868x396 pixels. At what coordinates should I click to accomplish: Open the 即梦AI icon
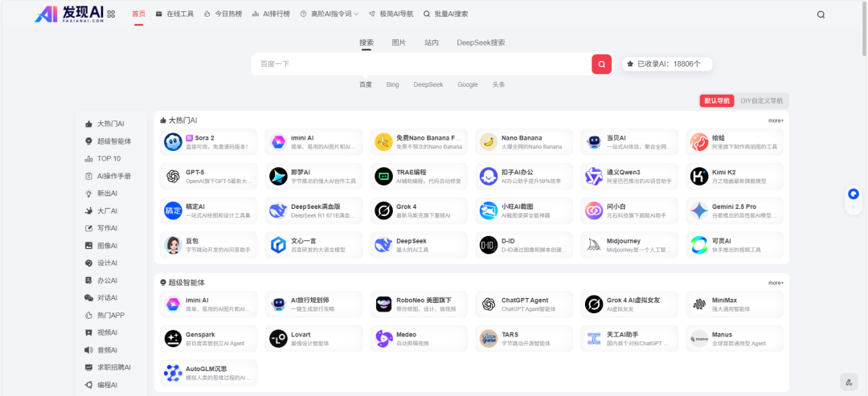click(x=278, y=177)
